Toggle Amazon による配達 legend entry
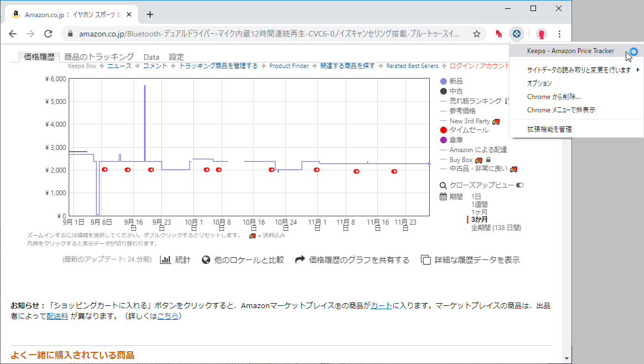The width and height of the screenshot is (644, 364). (x=473, y=150)
